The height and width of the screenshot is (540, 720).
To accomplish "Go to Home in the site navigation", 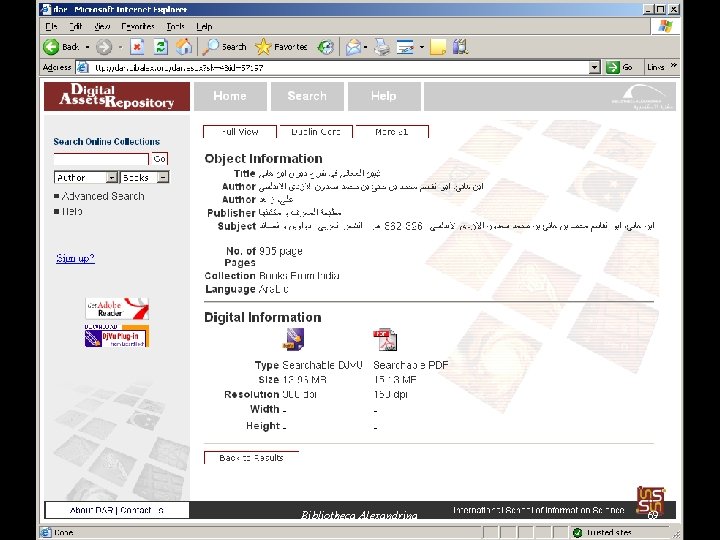I will click(230, 96).
